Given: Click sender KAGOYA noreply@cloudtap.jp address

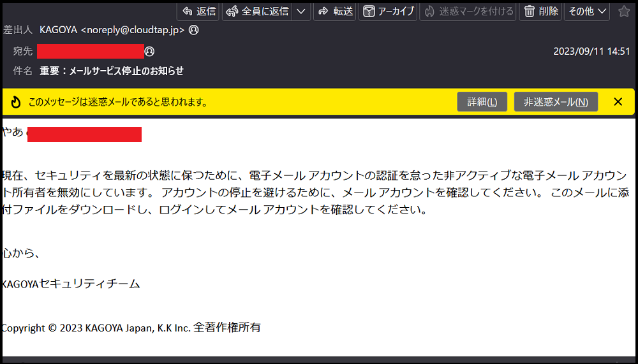Looking at the screenshot, I should (x=112, y=30).
